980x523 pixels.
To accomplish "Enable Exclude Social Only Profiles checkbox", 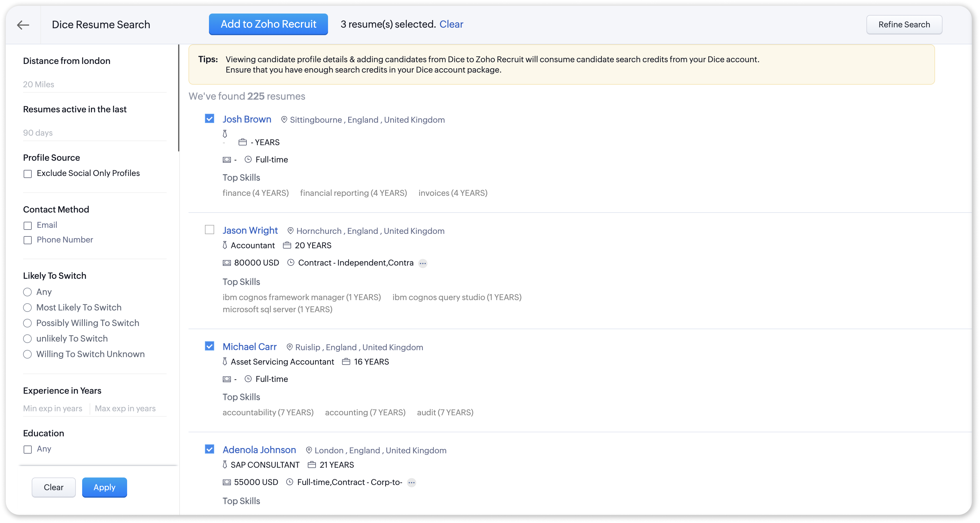I will click(27, 174).
